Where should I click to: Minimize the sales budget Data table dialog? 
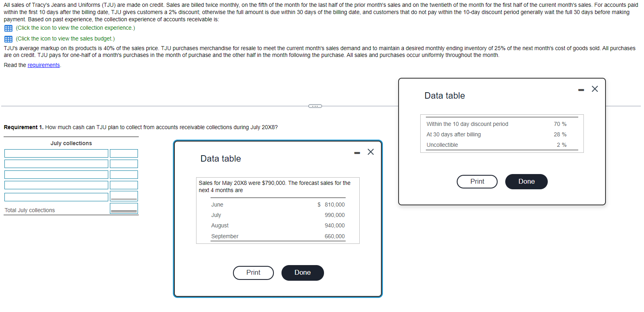point(357,153)
